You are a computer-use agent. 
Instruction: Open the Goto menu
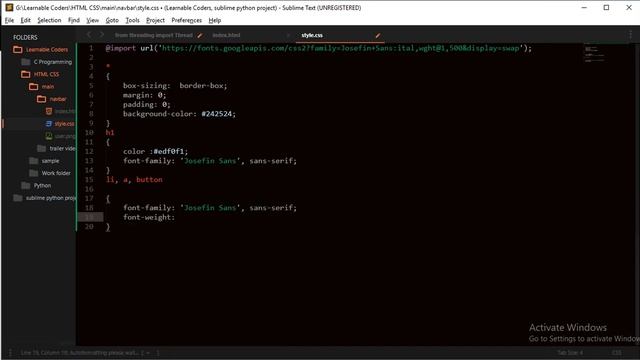(x=112, y=20)
